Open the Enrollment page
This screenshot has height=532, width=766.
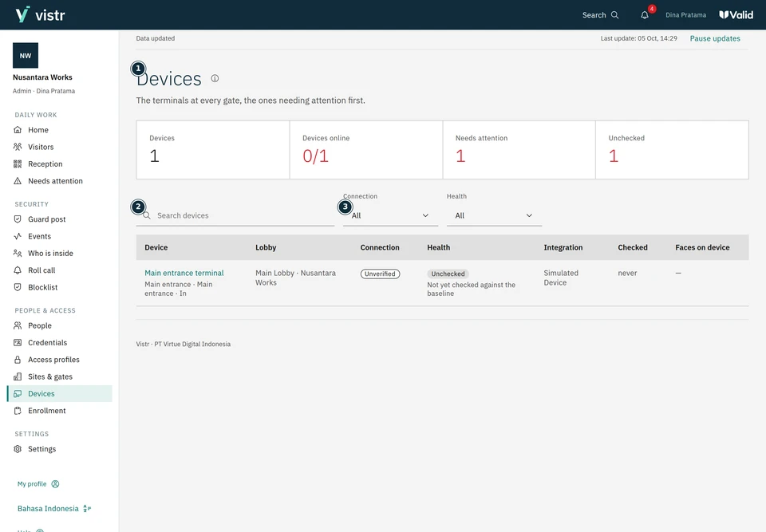(46, 411)
